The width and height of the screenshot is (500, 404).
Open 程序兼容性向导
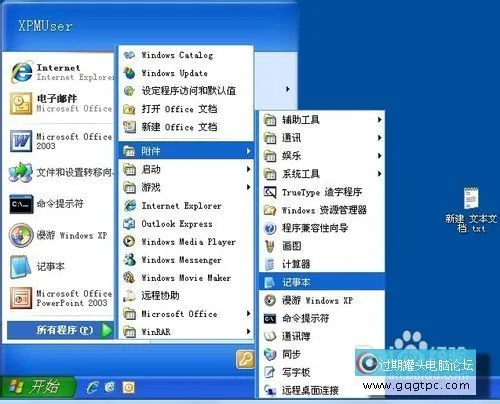pyautogui.click(x=322, y=228)
